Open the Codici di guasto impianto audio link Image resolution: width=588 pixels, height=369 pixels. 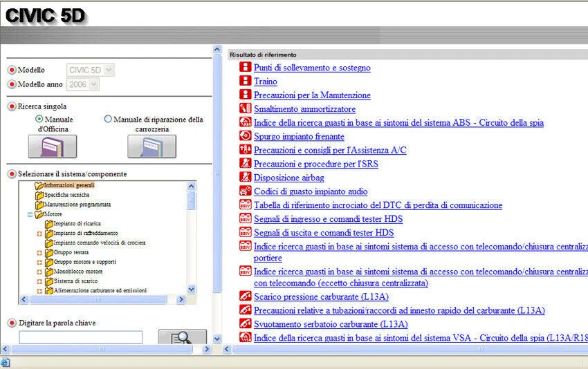(311, 191)
